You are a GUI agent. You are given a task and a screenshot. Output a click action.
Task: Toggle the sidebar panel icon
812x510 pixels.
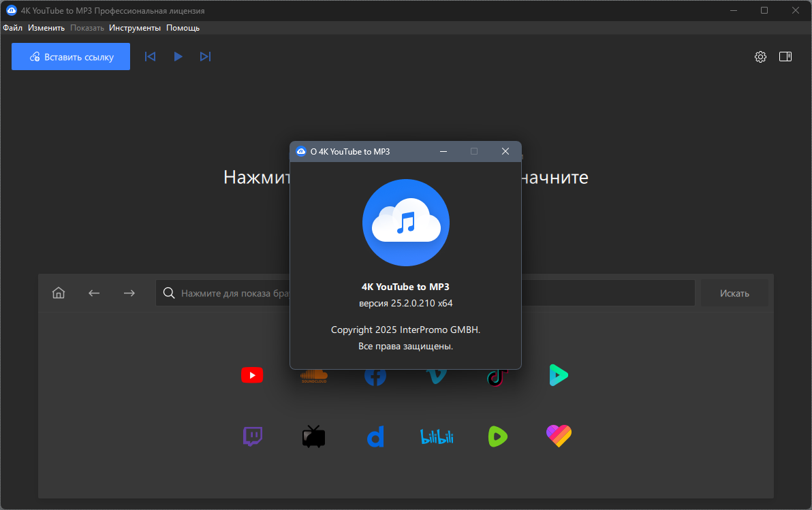click(785, 57)
